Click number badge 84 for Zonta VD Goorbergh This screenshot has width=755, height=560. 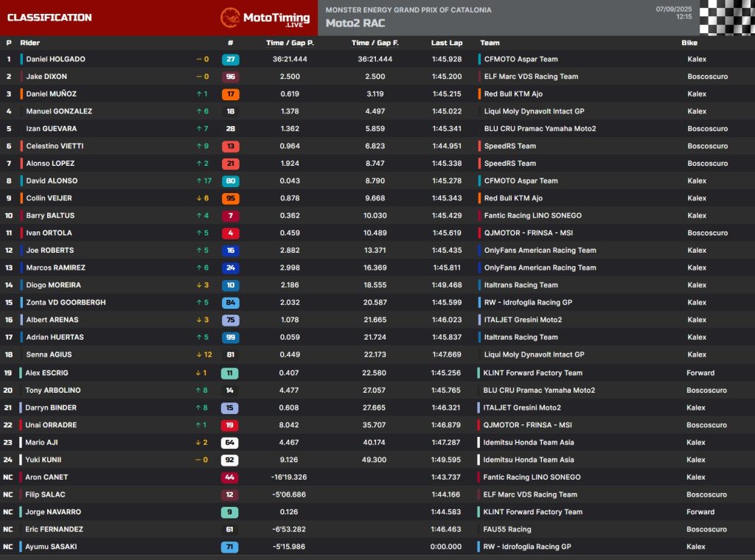(x=231, y=303)
